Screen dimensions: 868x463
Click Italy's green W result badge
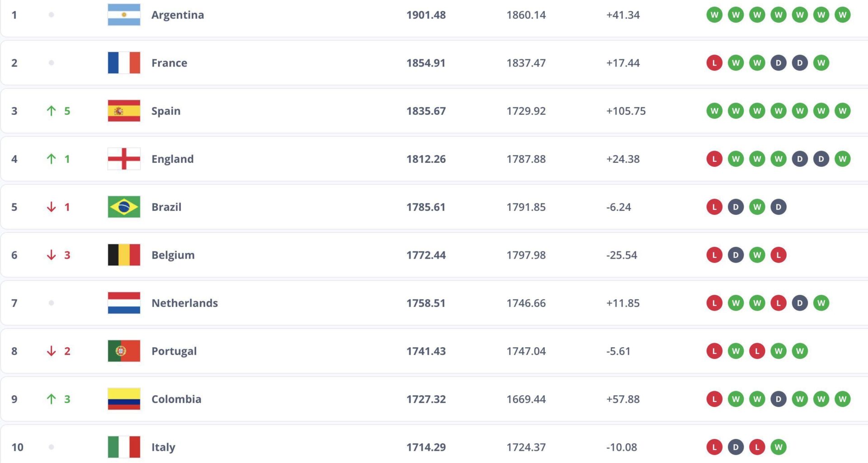tap(778, 447)
